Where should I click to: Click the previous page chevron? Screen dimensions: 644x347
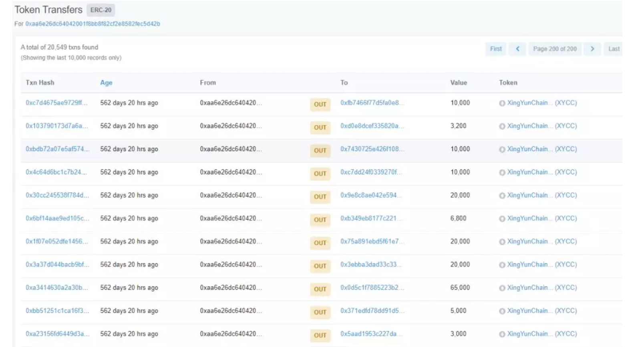pyautogui.click(x=517, y=49)
